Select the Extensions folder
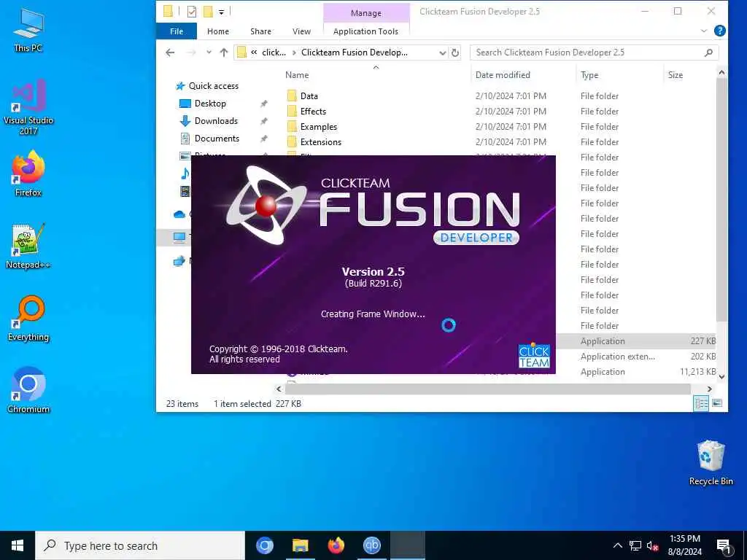Image resolution: width=747 pixels, height=560 pixels. (321, 142)
